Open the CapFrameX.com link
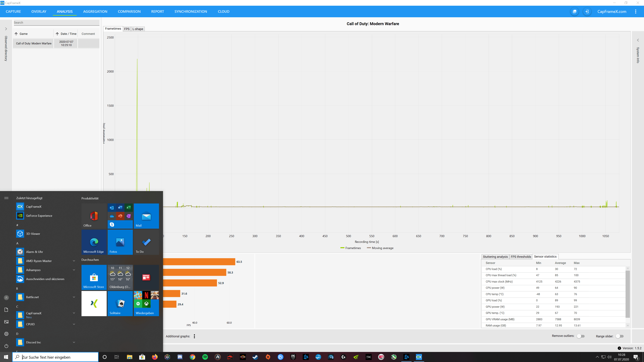The image size is (644, 362). pos(612,12)
